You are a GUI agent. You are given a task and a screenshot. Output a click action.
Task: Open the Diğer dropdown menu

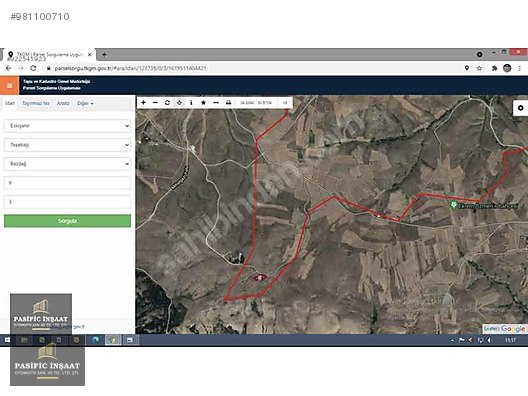85,103
